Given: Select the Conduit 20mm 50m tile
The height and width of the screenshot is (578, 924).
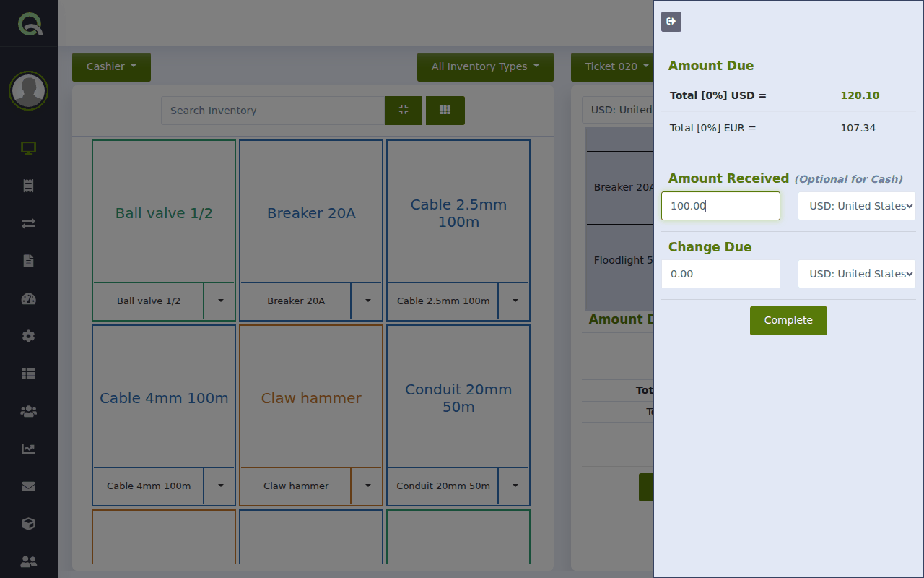Looking at the screenshot, I should pos(458,397).
